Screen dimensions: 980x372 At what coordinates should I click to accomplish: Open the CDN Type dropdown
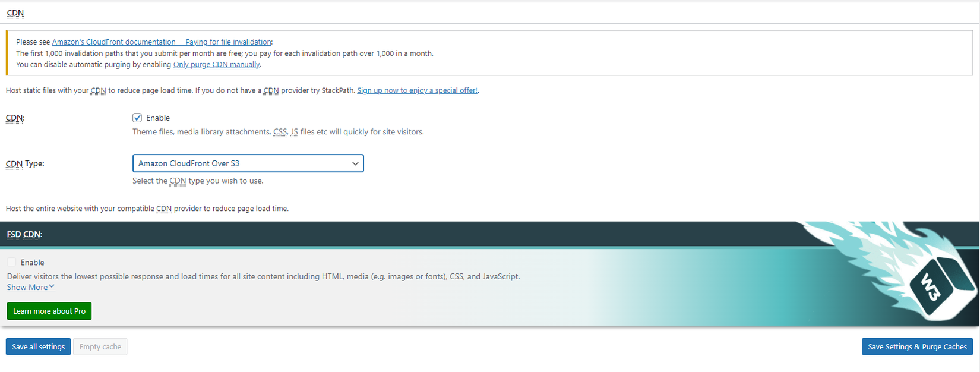(248, 163)
